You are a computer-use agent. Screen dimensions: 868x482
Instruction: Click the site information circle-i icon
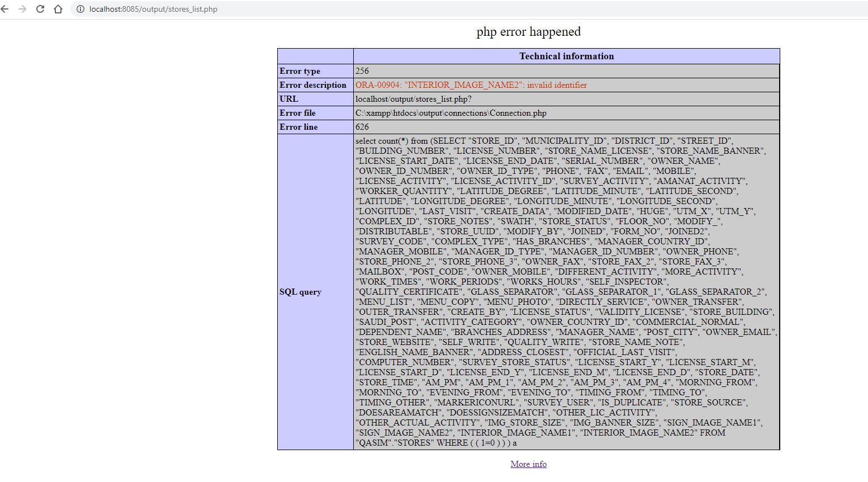(x=80, y=9)
